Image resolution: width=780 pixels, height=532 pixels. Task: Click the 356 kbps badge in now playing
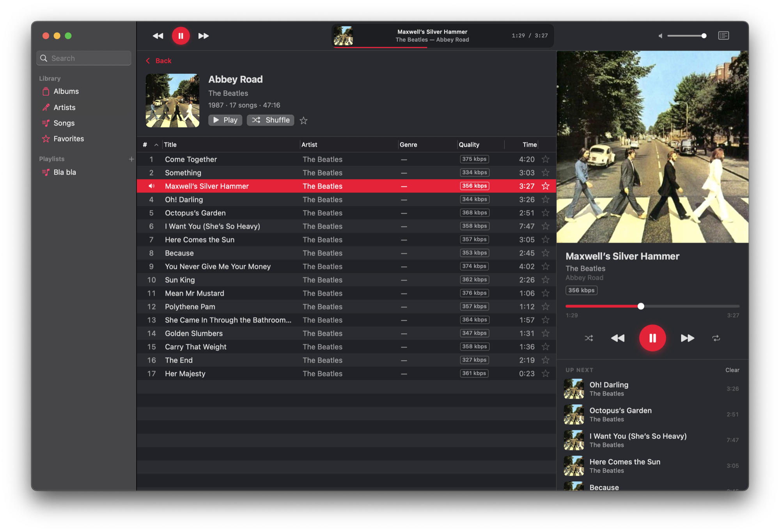581,290
